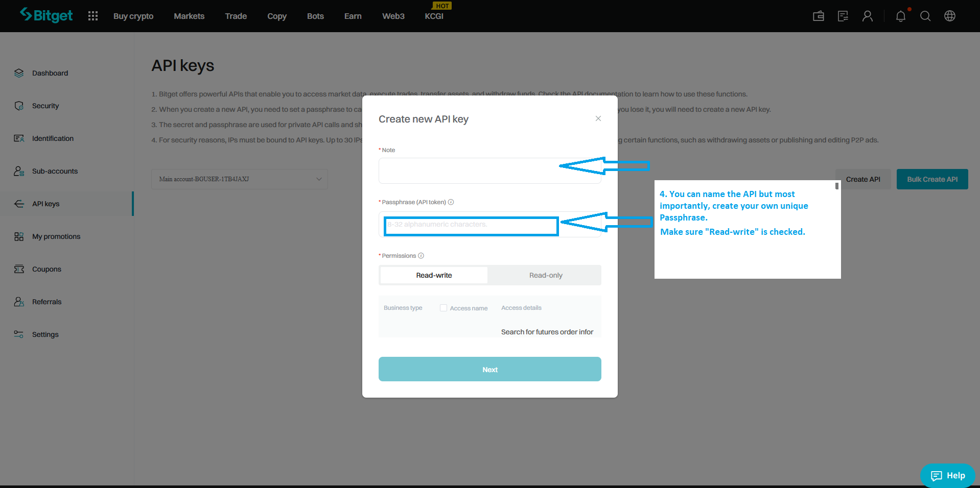Click 'Search for futures order infor' text
This screenshot has width=980, height=488.
547,332
